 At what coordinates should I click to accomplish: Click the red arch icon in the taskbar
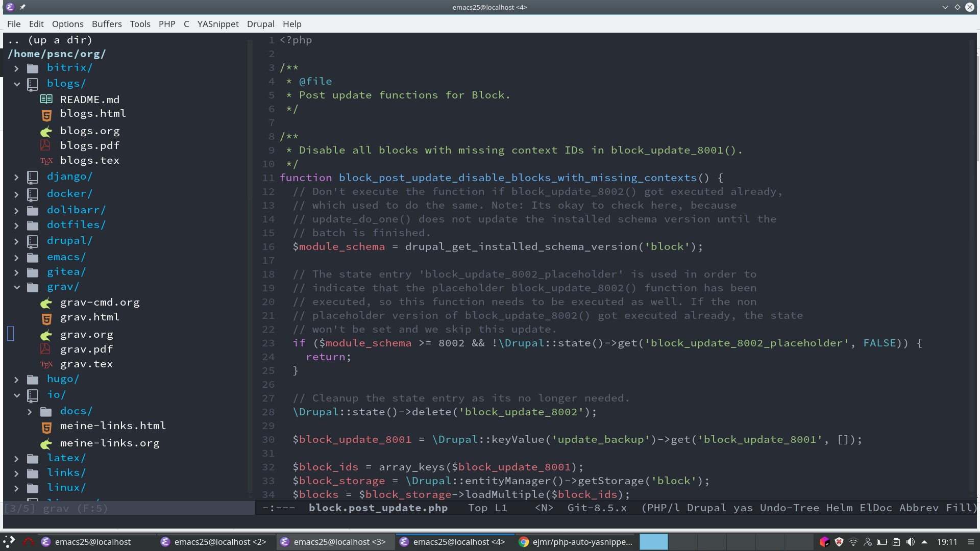click(x=29, y=542)
